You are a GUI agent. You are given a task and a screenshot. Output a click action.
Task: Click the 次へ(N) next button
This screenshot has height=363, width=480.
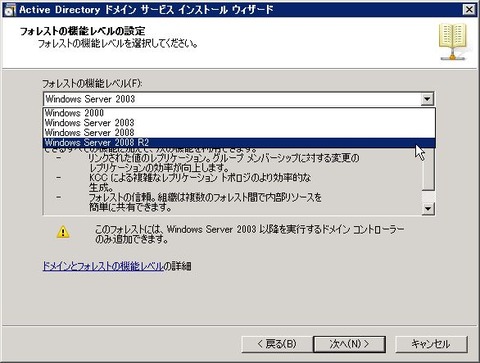(349, 344)
